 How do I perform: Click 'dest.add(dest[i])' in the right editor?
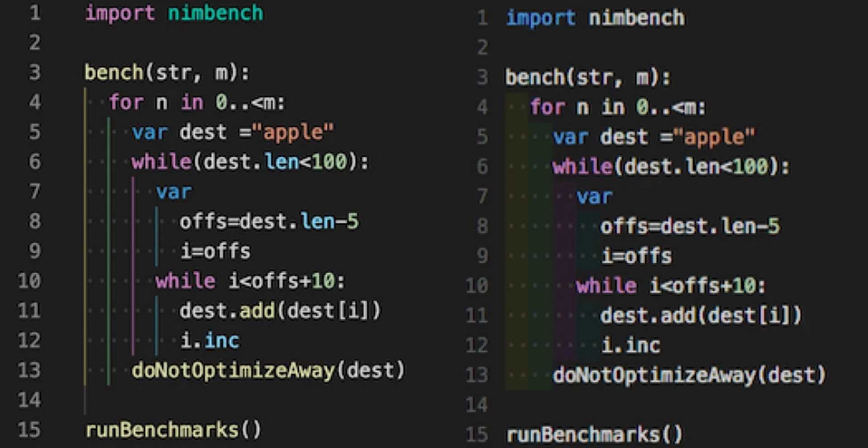pyautogui.click(x=701, y=316)
